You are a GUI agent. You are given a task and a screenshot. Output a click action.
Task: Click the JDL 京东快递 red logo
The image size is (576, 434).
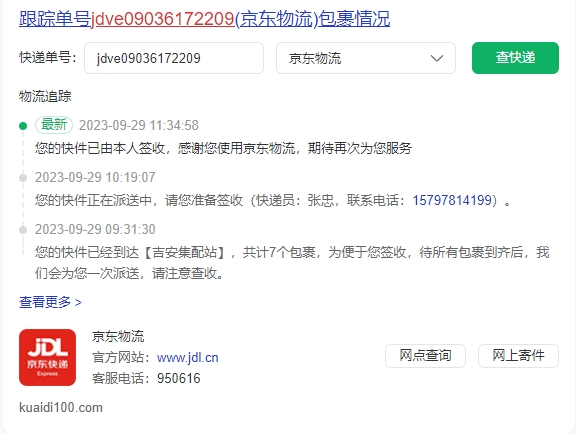tap(47, 357)
